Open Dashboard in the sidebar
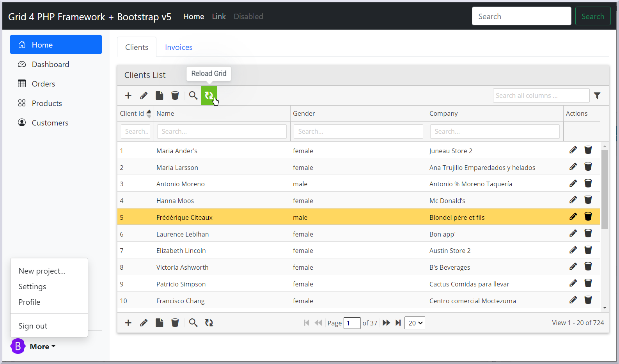Image resolution: width=619 pixels, height=364 pixels. (x=50, y=64)
